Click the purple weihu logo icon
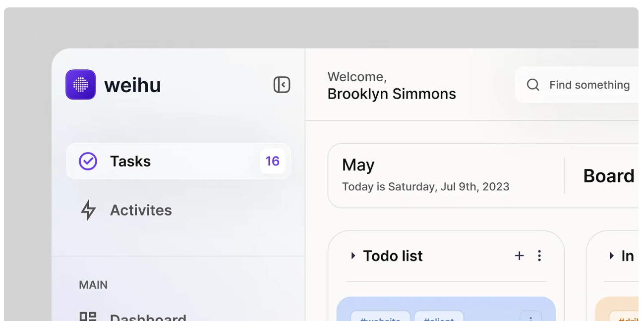 point(81,85)
